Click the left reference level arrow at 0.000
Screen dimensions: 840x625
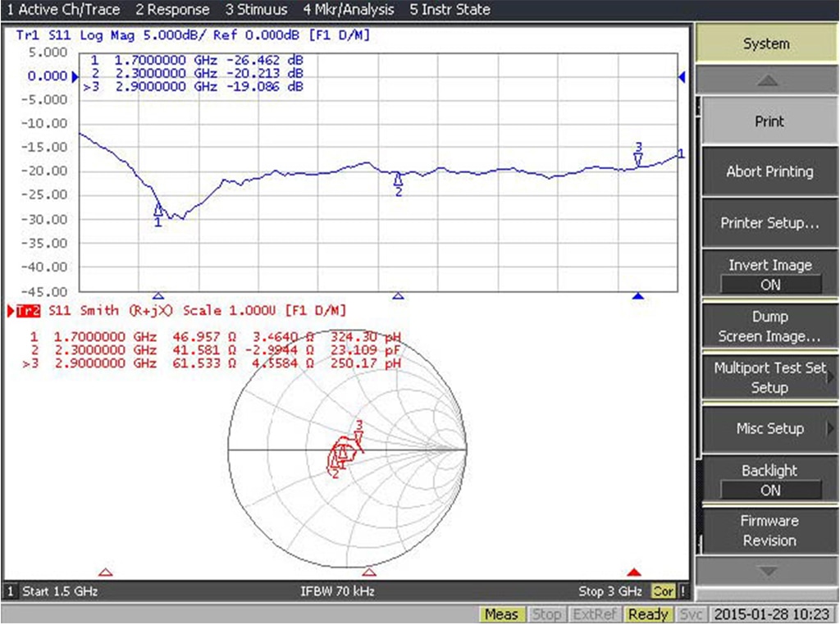pyautogui.click(x=75, y=76)
